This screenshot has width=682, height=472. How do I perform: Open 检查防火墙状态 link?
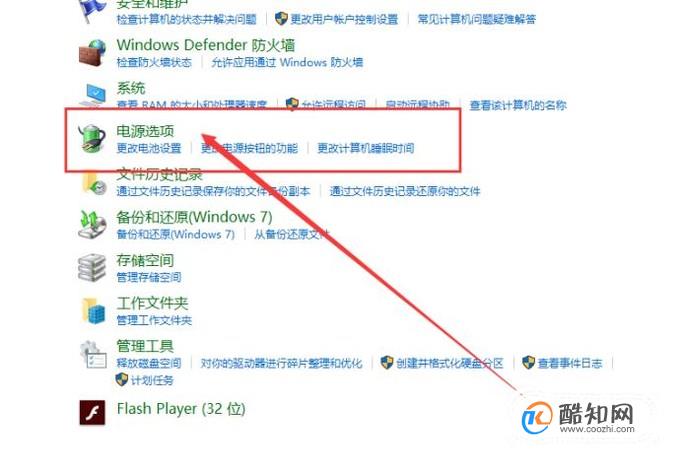154,62
